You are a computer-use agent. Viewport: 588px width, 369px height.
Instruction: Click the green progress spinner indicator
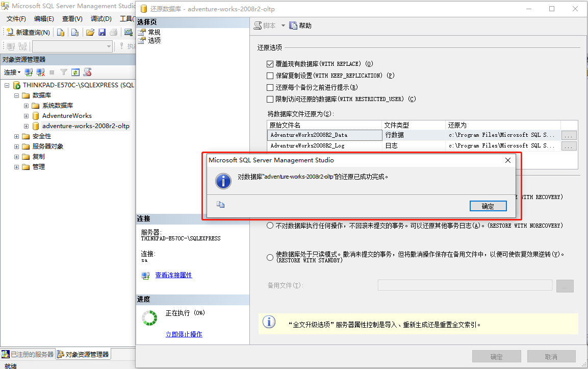[149, 318]
